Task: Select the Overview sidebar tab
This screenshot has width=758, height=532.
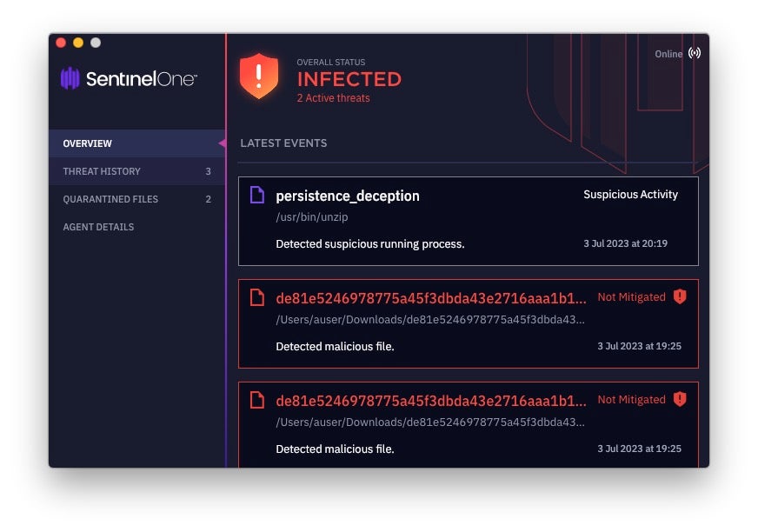Action: [88, 143]
